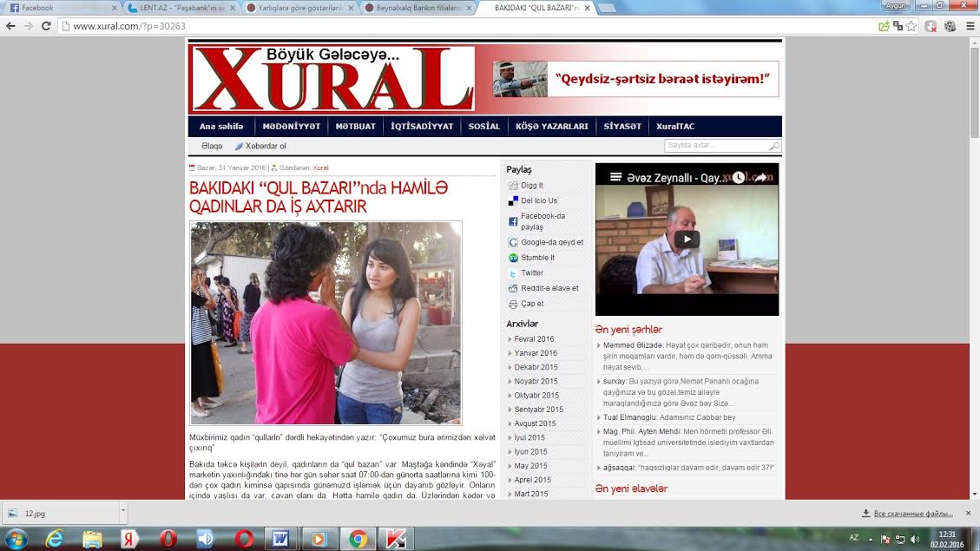
Task: Open the Fevral 2016 archive
Action: point(534,339)
